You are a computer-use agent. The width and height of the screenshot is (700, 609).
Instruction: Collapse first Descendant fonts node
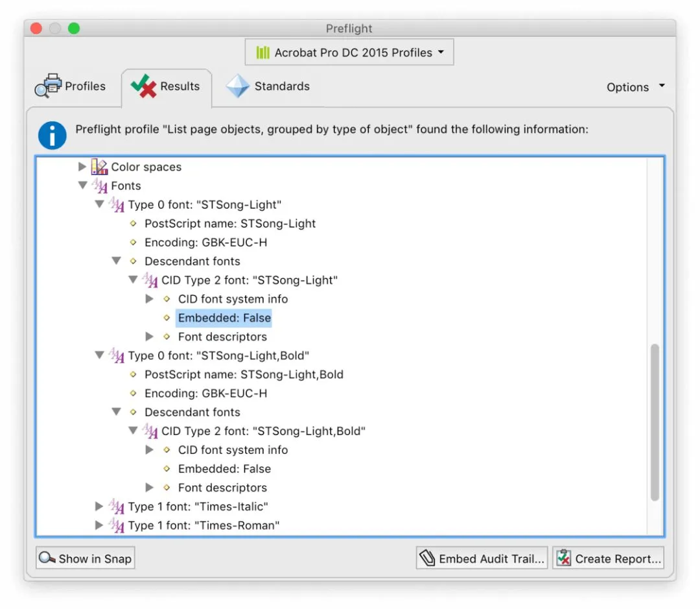[x=117, y=261]
